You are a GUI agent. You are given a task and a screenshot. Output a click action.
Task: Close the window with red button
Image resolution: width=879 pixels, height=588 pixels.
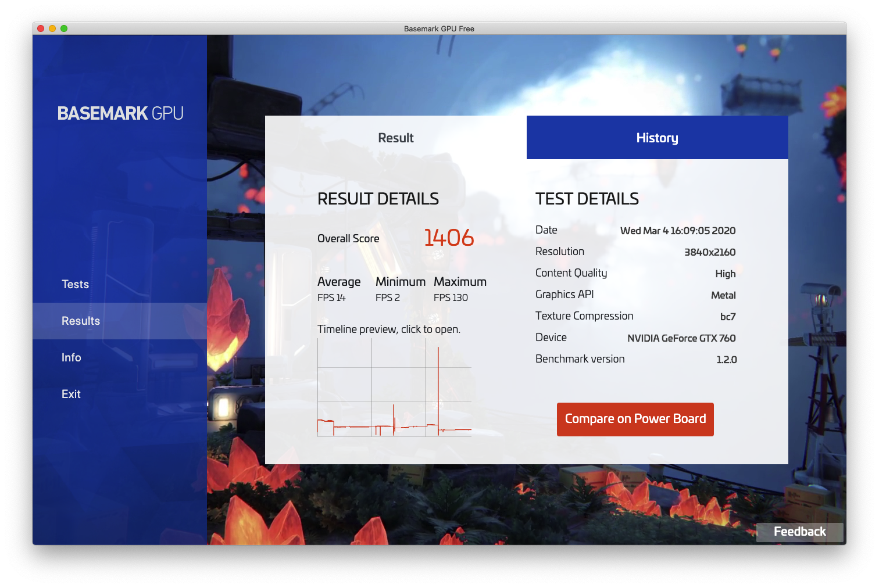[x=41, y=28]
